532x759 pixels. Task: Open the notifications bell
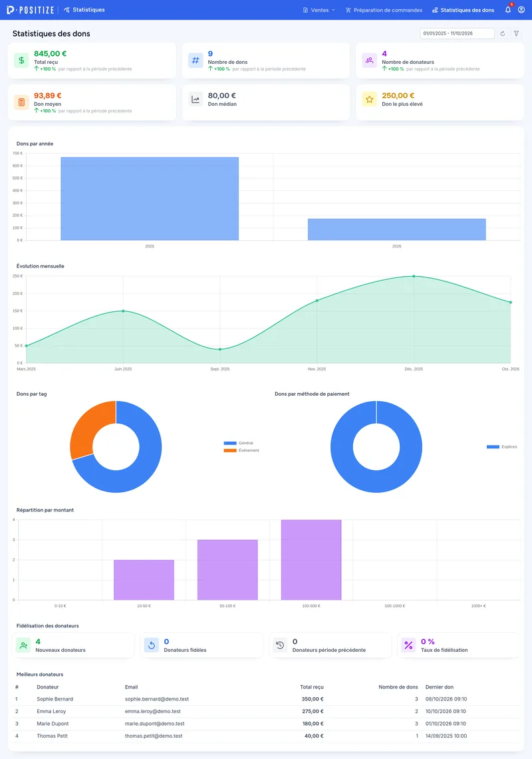tap(508, 10)
